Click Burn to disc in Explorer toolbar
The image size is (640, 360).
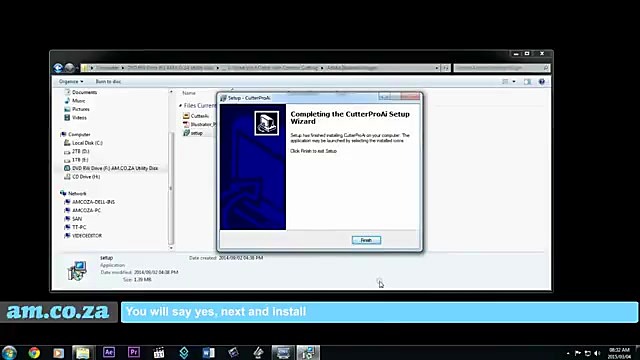pos(108,82)
